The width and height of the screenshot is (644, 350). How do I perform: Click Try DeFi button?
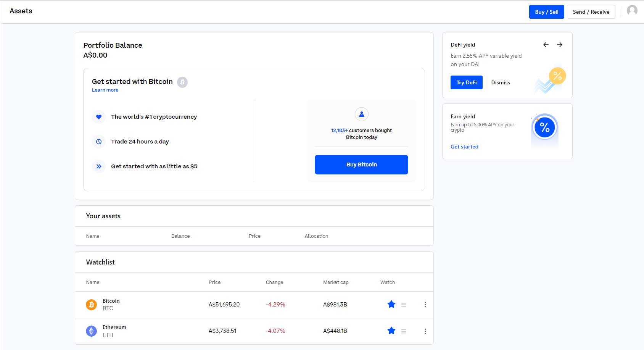pyautogui.click(x=467, y=82)
